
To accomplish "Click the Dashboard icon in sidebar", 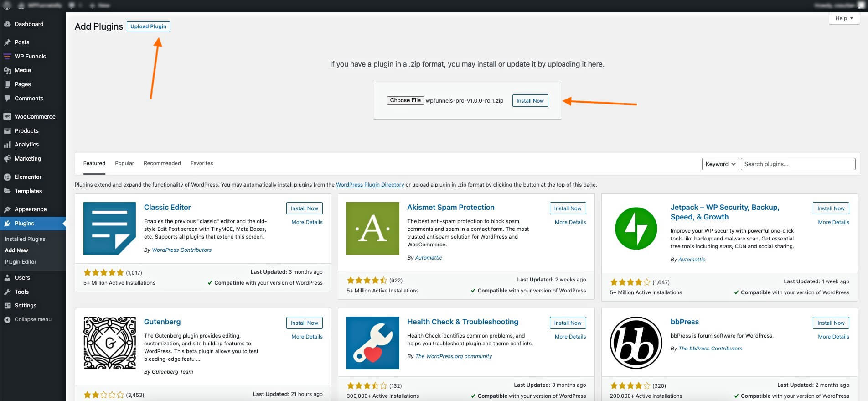I will tap(7, 24).
